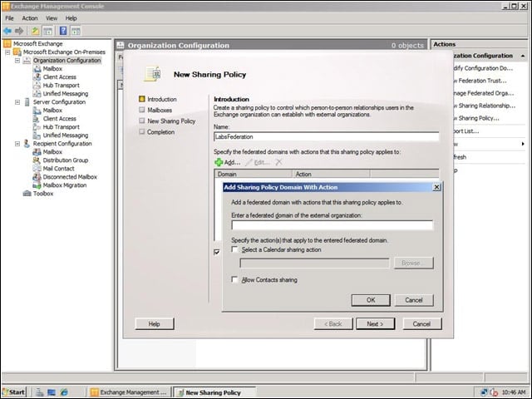The image size is (532, 399).
Task: Collapse Microsoft Exchange On-Premises tree node
Action: click(7, 52)
